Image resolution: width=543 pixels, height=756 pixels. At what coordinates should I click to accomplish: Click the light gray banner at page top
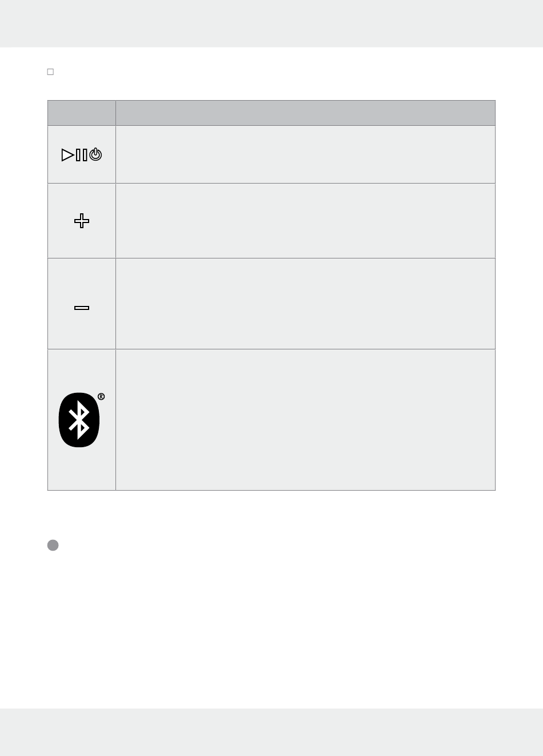[x=271, y=23]
